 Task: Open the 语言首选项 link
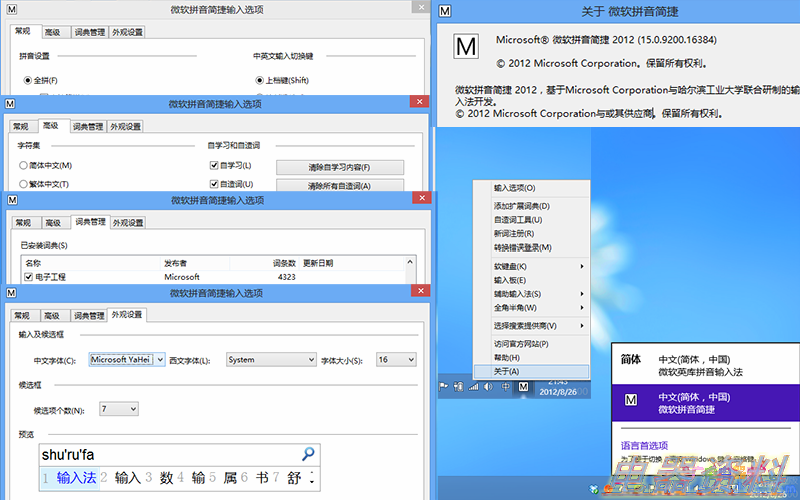click(x=643, y=445)
